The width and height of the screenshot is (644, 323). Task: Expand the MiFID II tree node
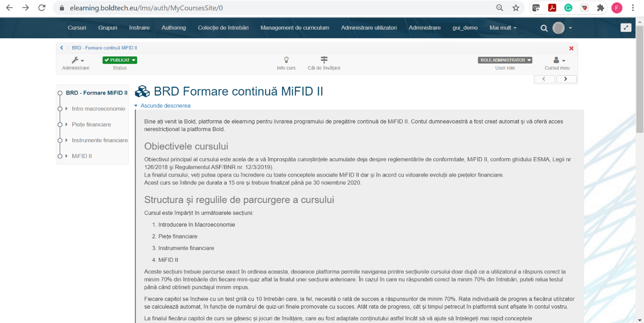66,156
